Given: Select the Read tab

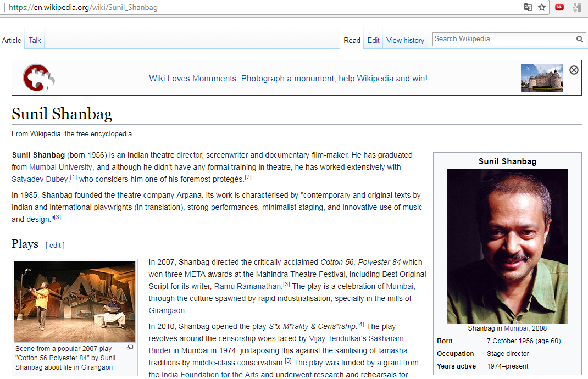Looking at the screenshot, I should [x=352, y=40].
